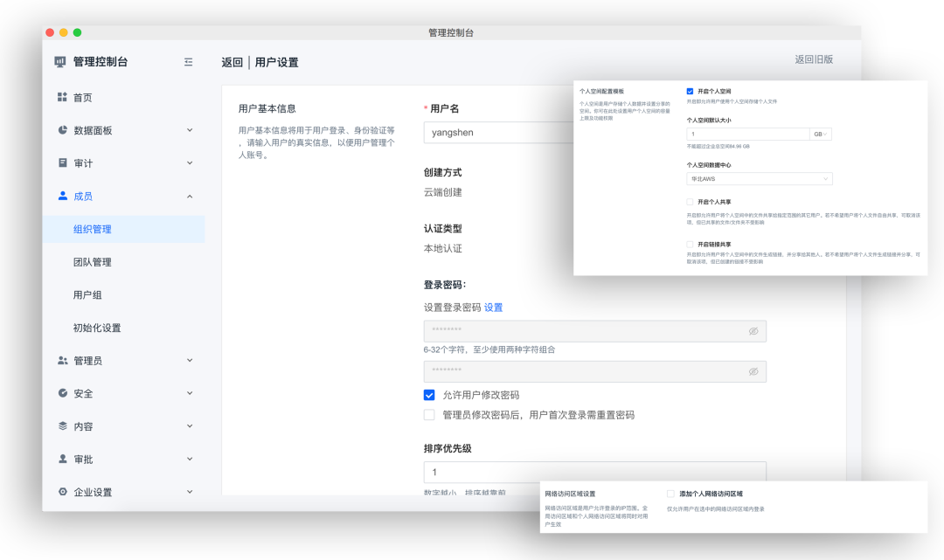Uncheck 开启个人空间 checkbox

click(x=690, y=92)
